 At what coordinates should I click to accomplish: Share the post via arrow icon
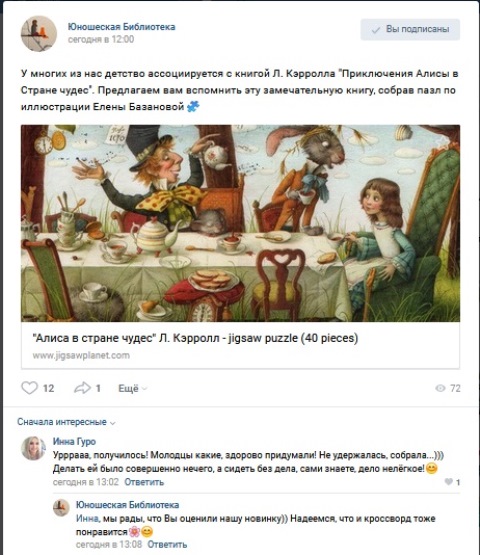pos(82,388)
